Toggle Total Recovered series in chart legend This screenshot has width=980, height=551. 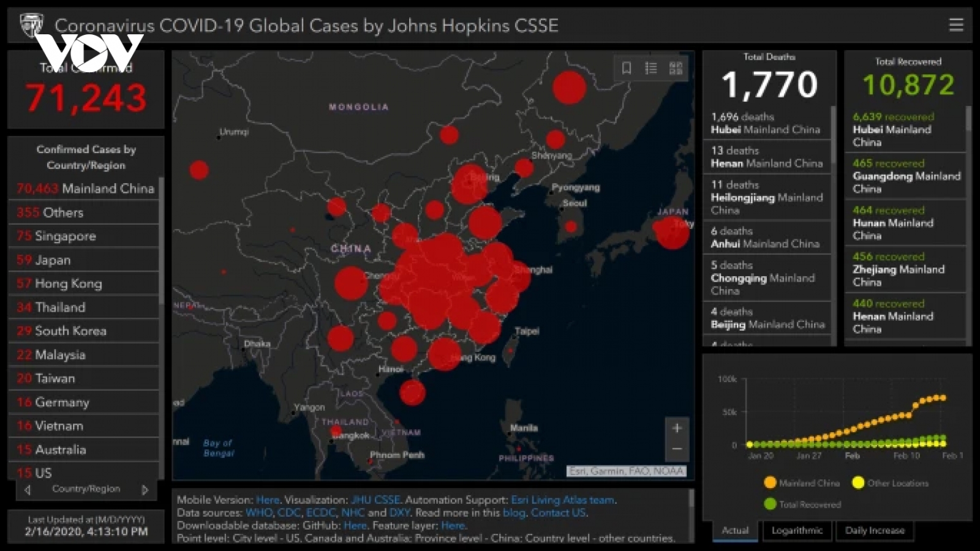[x=802, y=504]
